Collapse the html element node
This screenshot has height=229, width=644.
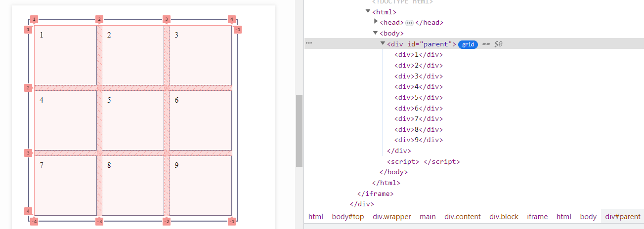(368, 11)
